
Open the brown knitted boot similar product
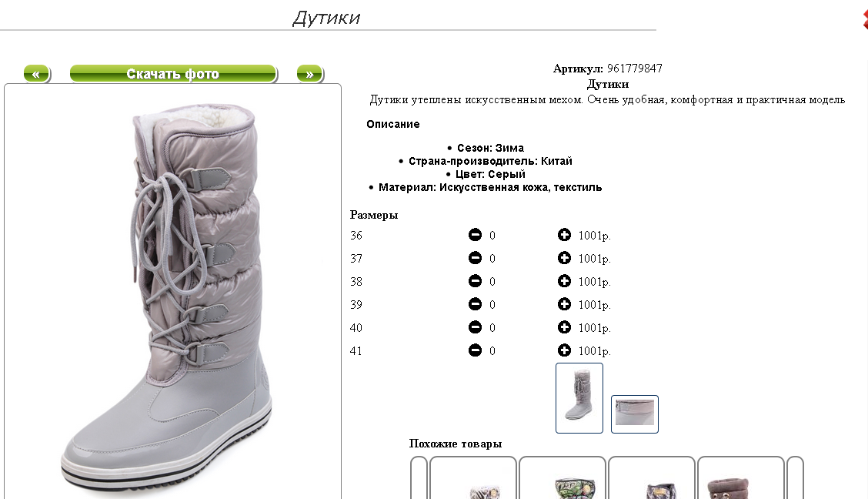click(x=741, y=478)
